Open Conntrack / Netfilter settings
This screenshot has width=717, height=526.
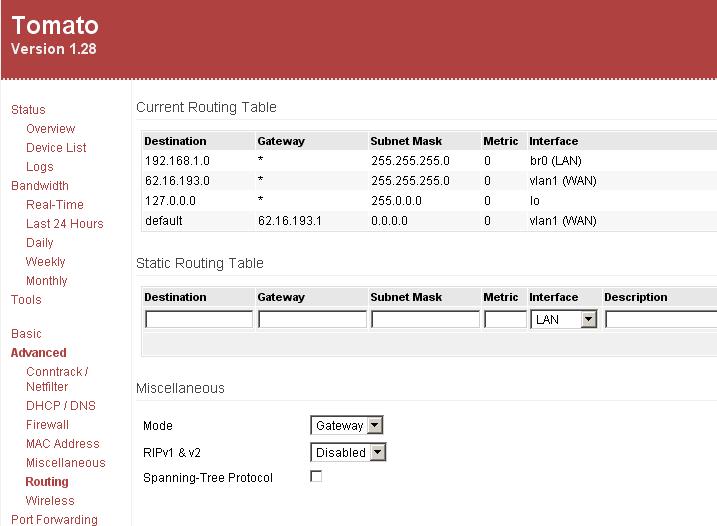click(x=57, y=379)
